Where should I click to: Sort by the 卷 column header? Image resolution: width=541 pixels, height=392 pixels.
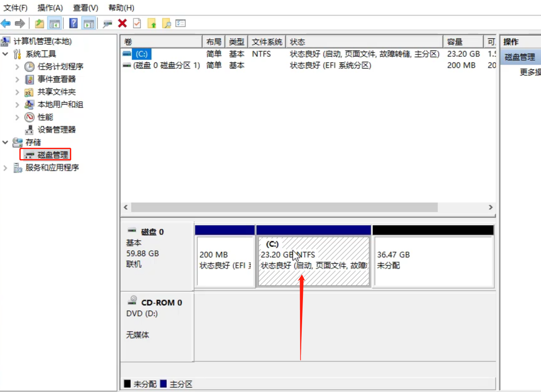click(161, 42)
